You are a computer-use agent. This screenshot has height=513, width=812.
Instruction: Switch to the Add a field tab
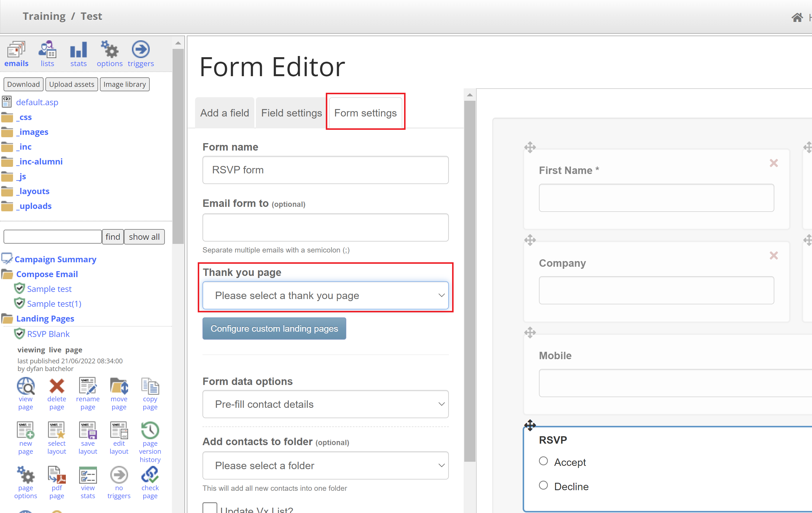point(225,113)
